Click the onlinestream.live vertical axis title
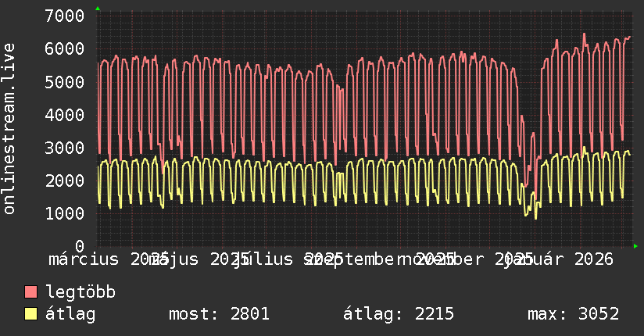This screenshot has width=644, height=336. click(x=9, y=129)
